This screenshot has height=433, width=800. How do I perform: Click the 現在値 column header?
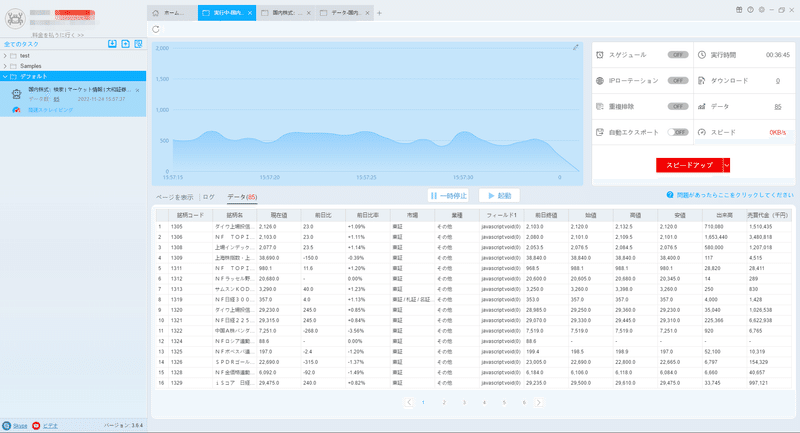click(279, 215)
